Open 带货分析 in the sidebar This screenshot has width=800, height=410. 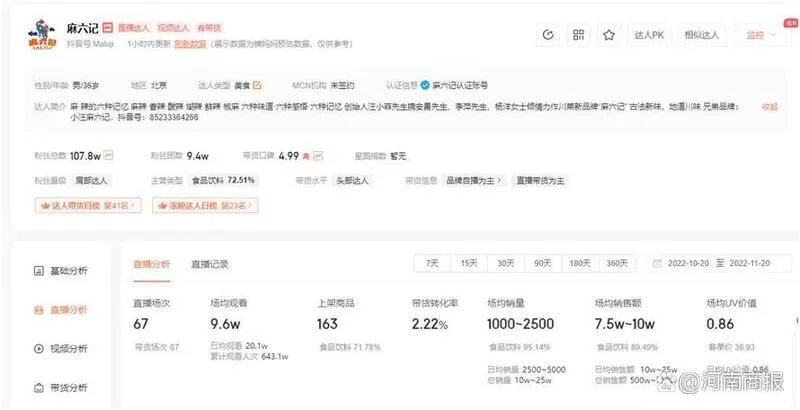[x=68, y=388]
